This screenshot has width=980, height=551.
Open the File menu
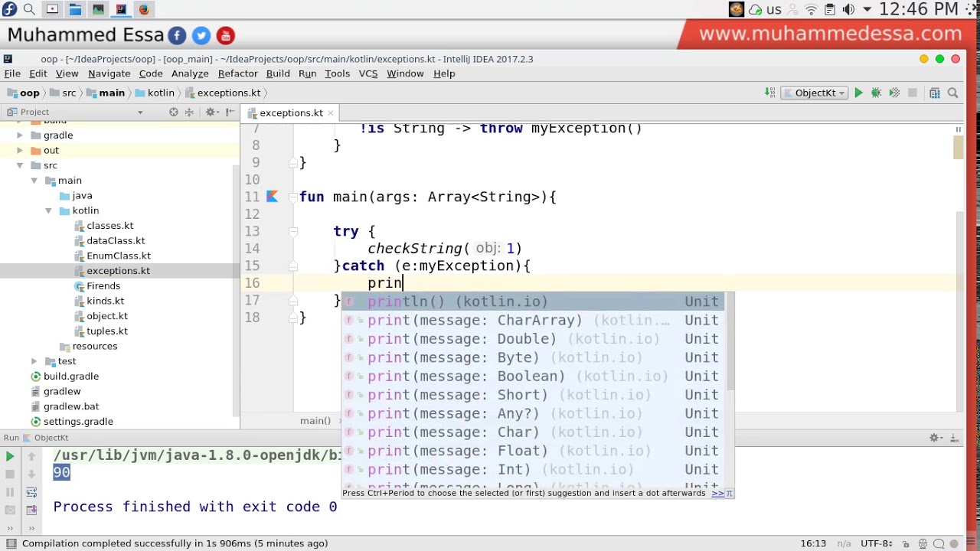tap(12, 73)
